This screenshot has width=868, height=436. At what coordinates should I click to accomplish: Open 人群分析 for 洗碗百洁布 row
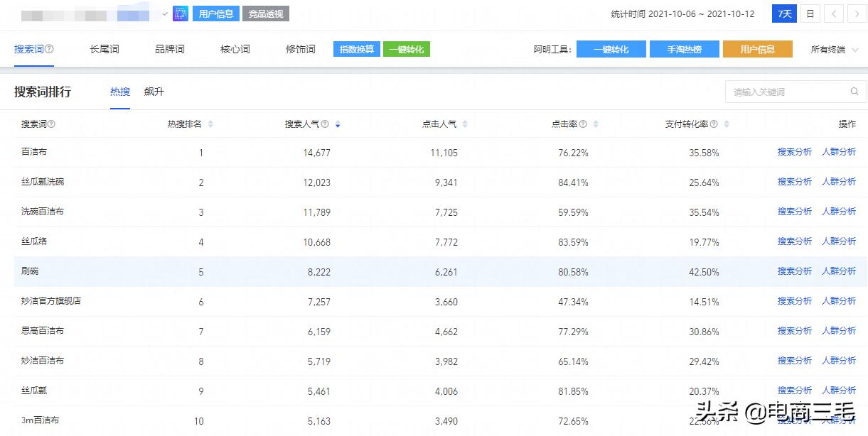pyautogui.click(x=839, y=212)
